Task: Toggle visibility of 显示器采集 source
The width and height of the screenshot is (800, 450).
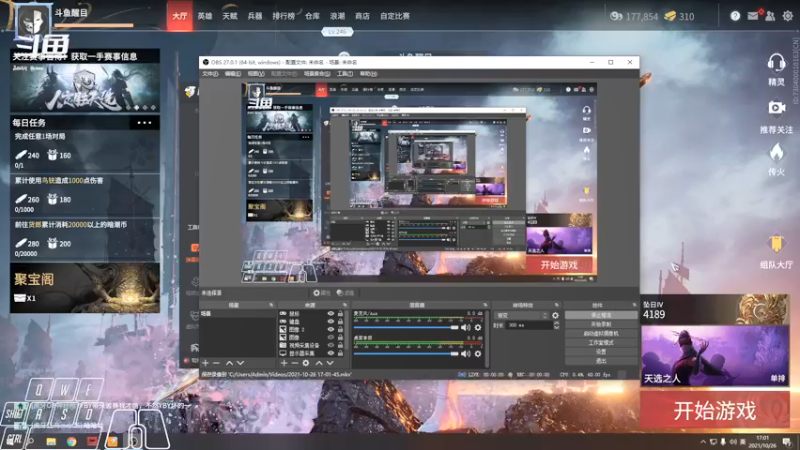Action: tap(331, 353)
